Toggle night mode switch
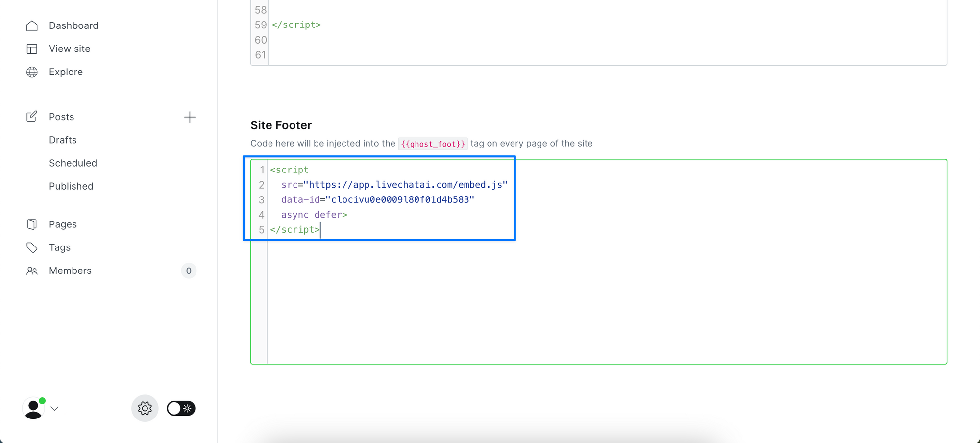 [x=181, y=408]
